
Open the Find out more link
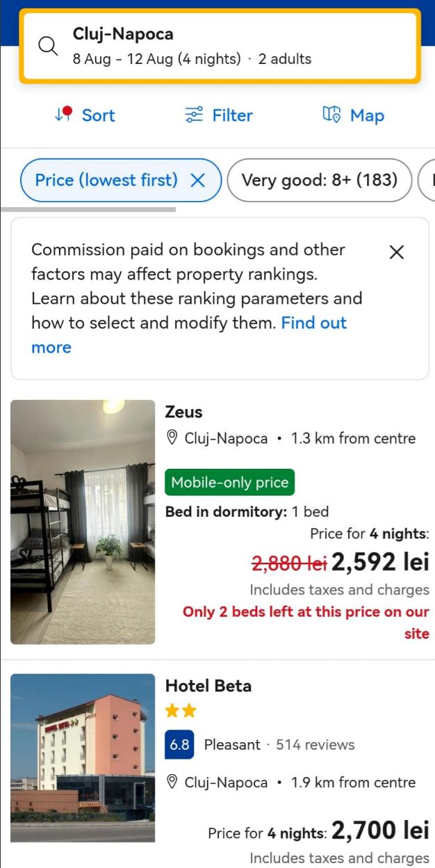(x=313, y=323)
